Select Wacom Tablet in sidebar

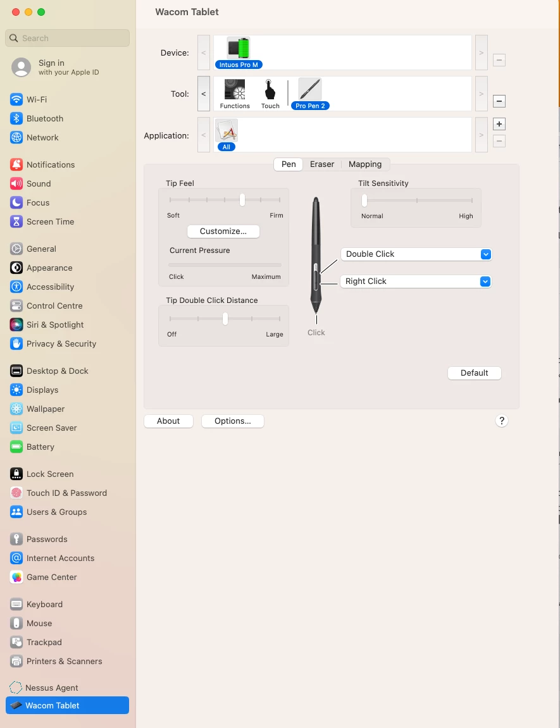67,705
